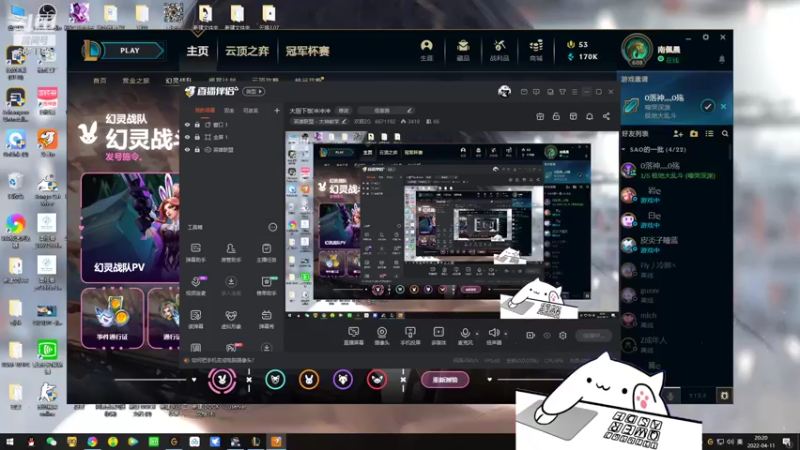The width and height of the screenshot is (800, 450).
Task: Open the 战利品 loot icon
Action: tap(499, 50)
